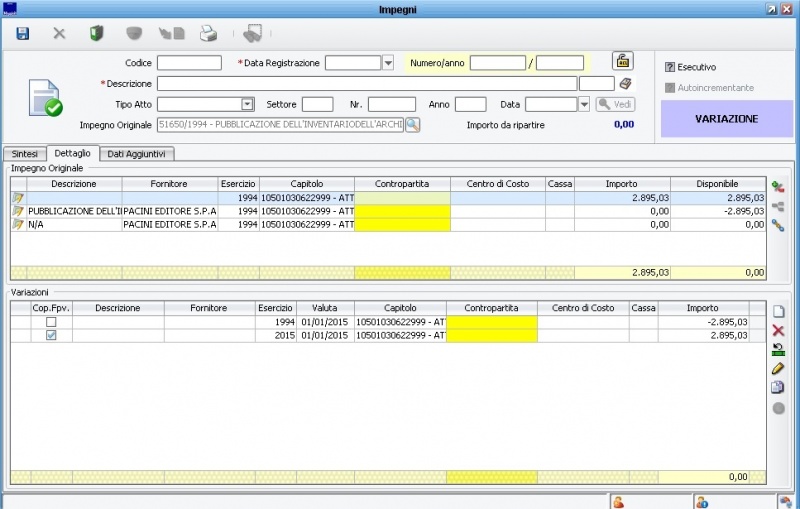The width and height of the screenshot is (800, 509).
Task: Click the padlock icon beside Numero/anno
Action: pos(622,61)
